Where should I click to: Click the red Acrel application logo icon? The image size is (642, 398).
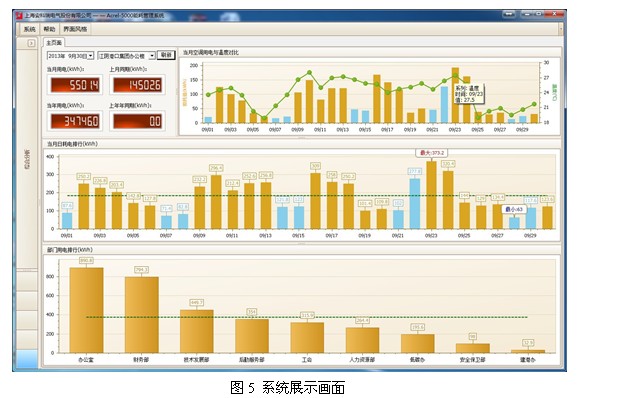click(x=19, y=16)
